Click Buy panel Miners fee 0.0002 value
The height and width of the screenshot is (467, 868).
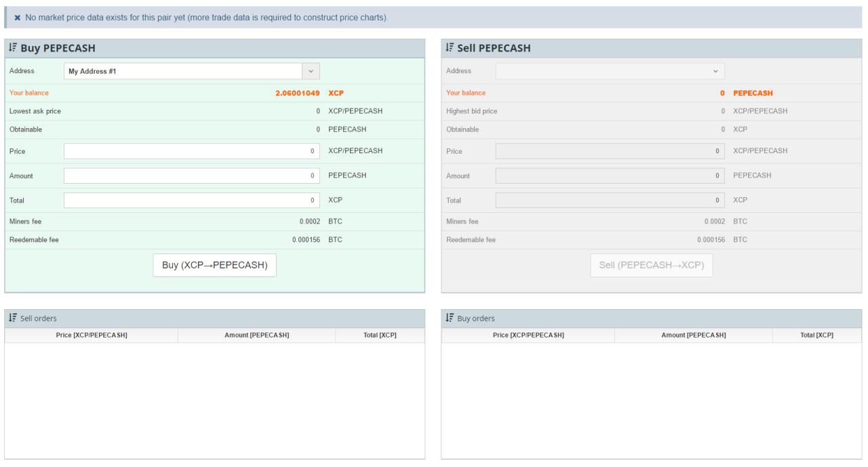310,221
